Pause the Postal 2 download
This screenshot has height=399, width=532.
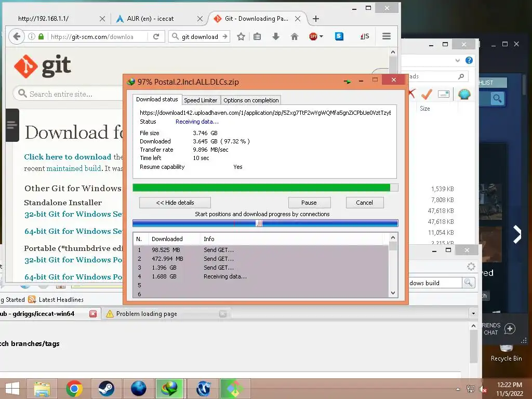[309, 203]
